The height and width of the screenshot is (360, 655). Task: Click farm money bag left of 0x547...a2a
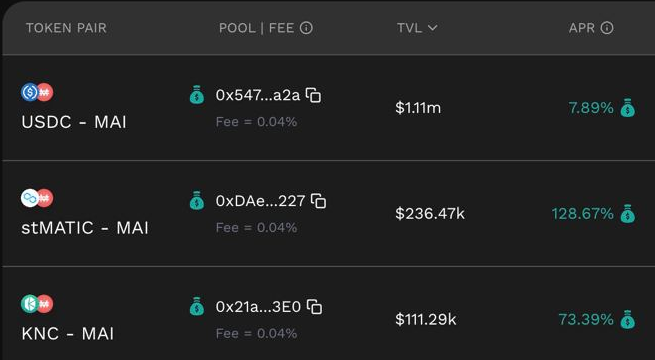pyautogui.click(x=197, y=95)
